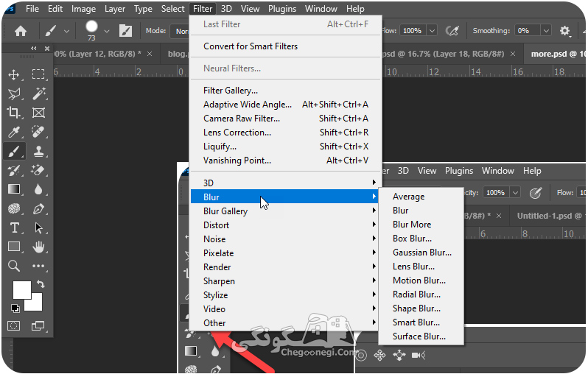The width and height of the screenshot is (588, 374).
Task: Toggle Quick Mask mode
Action: pos(14,325)
